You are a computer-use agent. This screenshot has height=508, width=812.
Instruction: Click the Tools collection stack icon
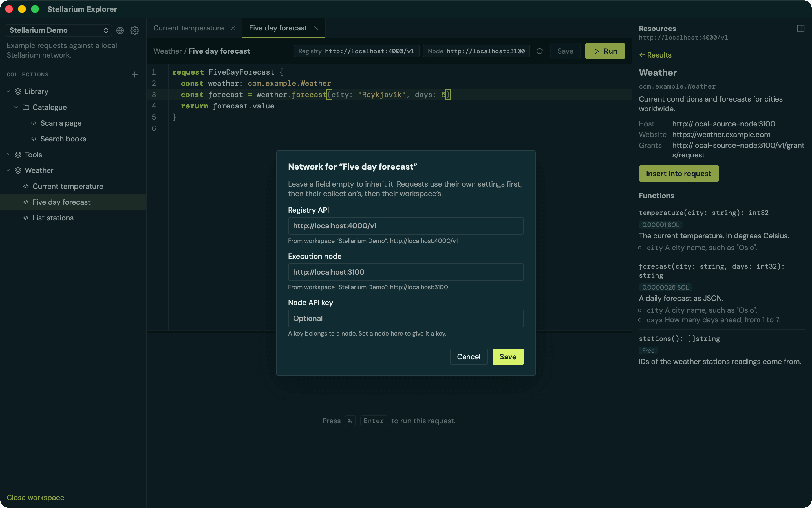click(x=18, y=155)
